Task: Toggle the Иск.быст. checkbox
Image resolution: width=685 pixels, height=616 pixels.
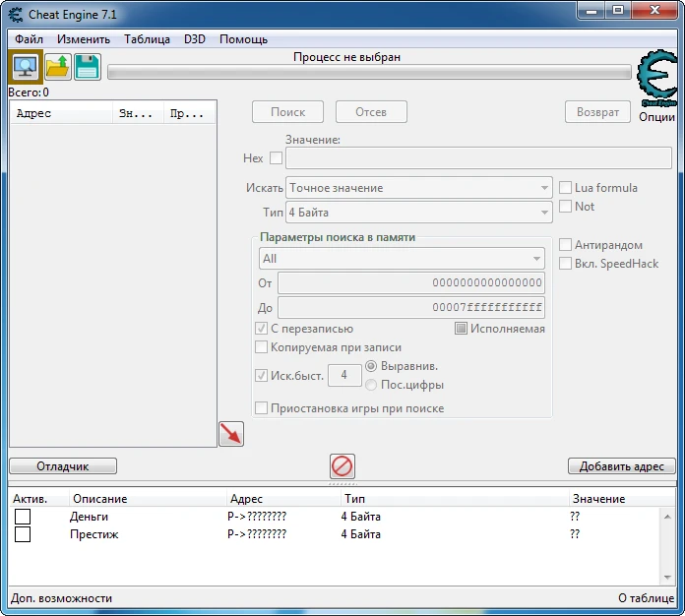Action: [261, 375]
